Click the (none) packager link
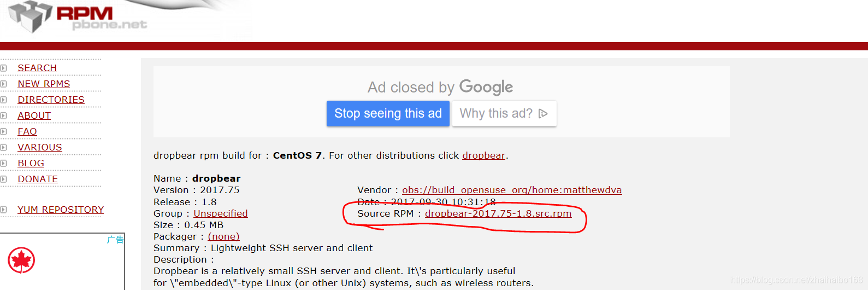 point(223,236)
